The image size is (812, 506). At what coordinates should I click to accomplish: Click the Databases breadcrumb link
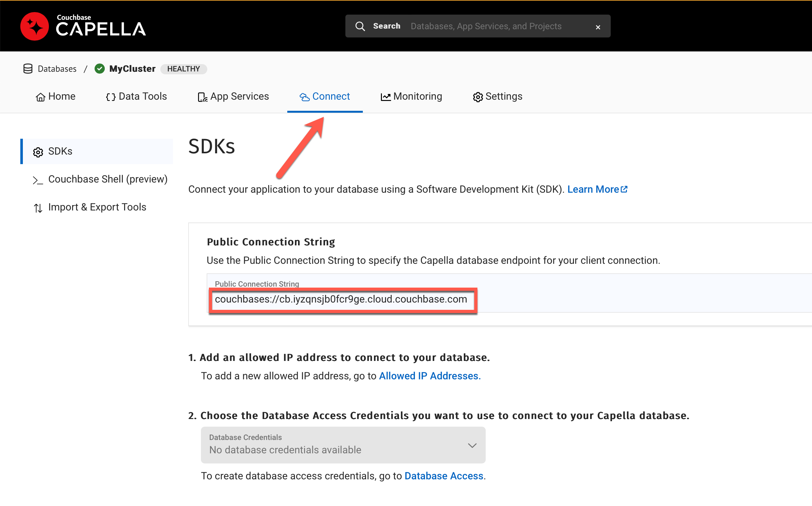click(x=57, y=69)
